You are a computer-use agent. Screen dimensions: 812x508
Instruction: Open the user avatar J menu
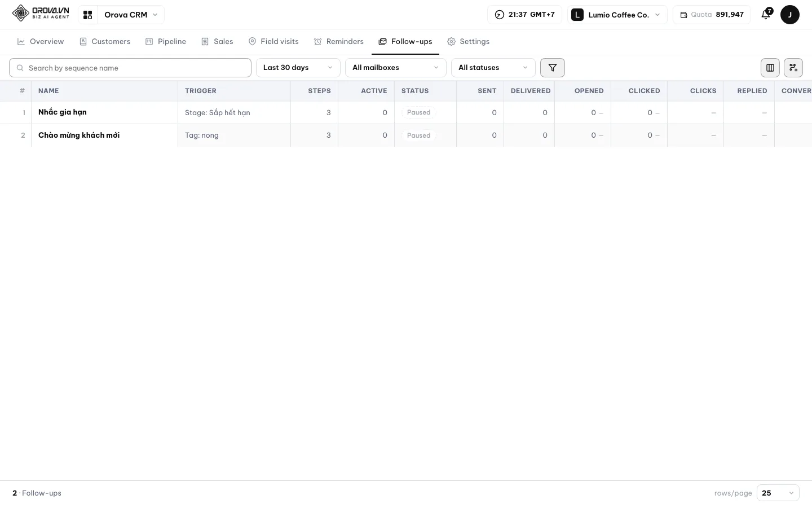pos(790,15)
